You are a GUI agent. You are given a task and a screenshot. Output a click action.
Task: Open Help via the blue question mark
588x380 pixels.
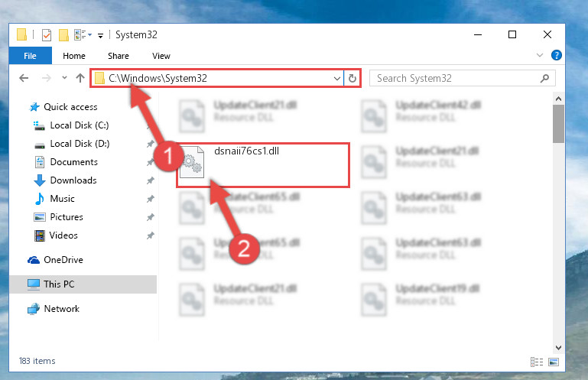pos(557,56)
